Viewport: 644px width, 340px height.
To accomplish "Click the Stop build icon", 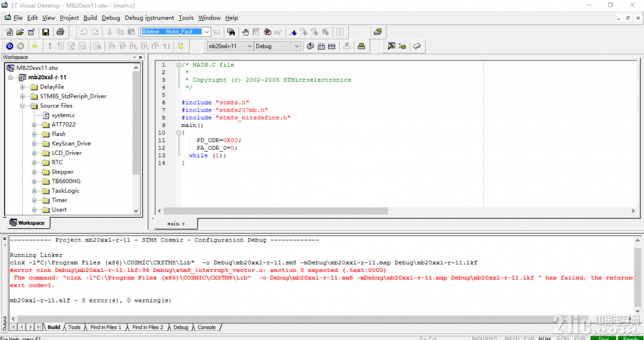I will [x=346, y=46].
